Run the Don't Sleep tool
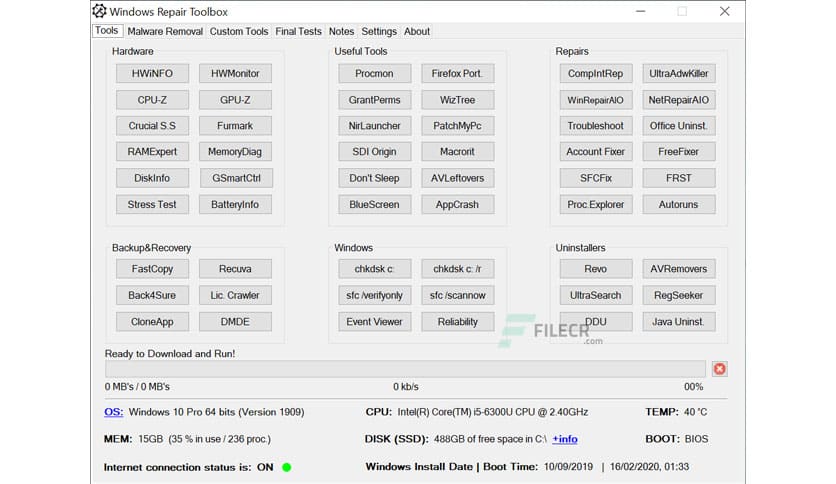Image resolution: width=836 pixels, height=484 pixels. coord(374,178)
